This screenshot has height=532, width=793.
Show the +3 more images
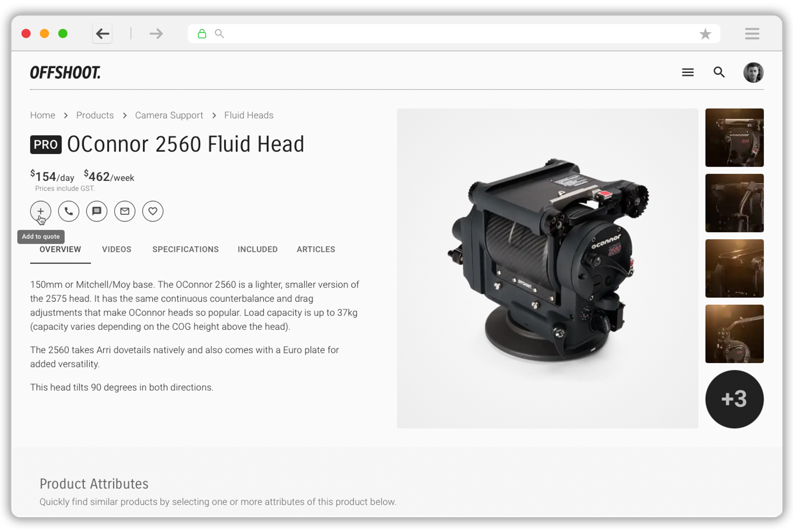tap(734, 399)
